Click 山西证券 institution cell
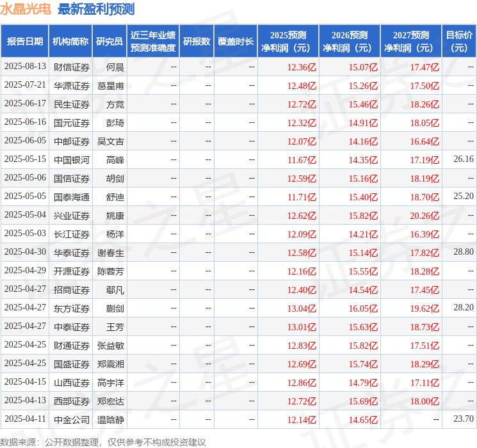Screen dimensions: 477x448 (72, 382)
